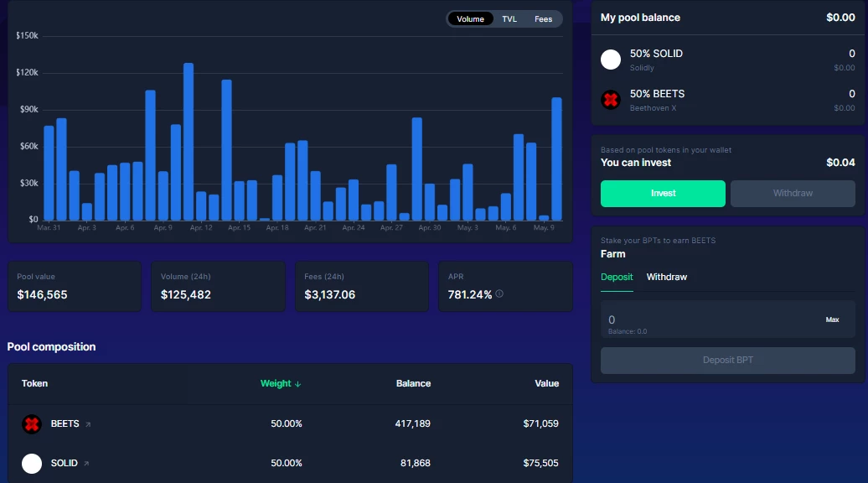
Task: Click the Weight sort arrow icon
Action: 297,384
